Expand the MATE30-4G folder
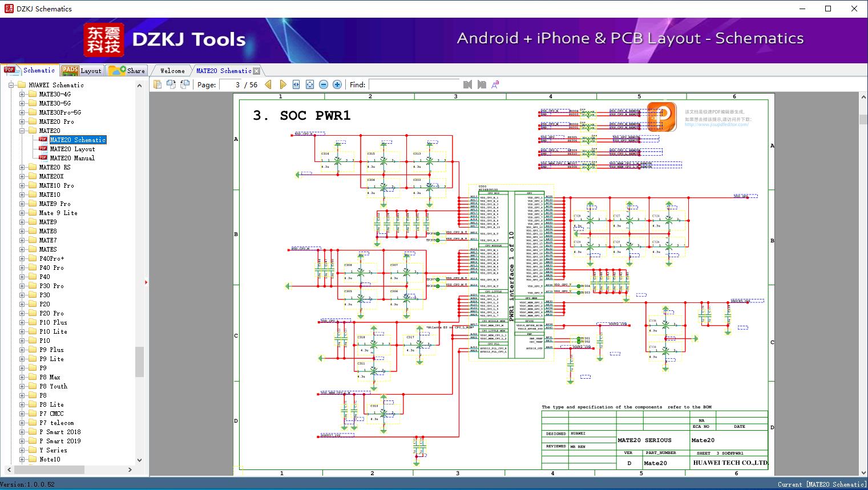The image size is (868, 490). 22,94
